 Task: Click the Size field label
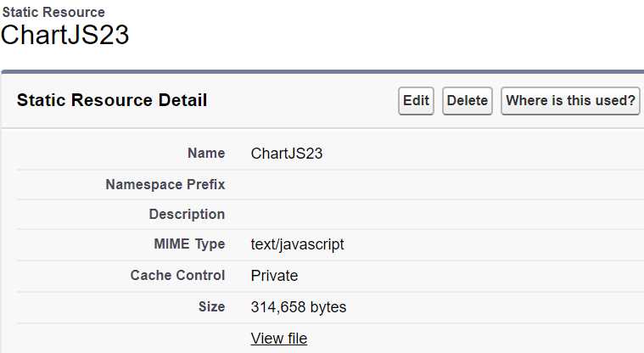211,306
